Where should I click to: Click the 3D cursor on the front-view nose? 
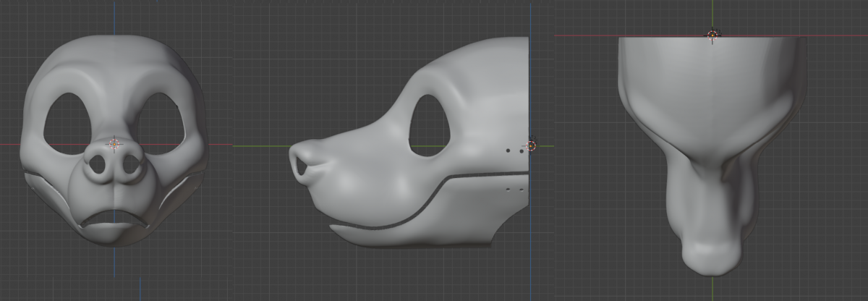tap(114, 144)
